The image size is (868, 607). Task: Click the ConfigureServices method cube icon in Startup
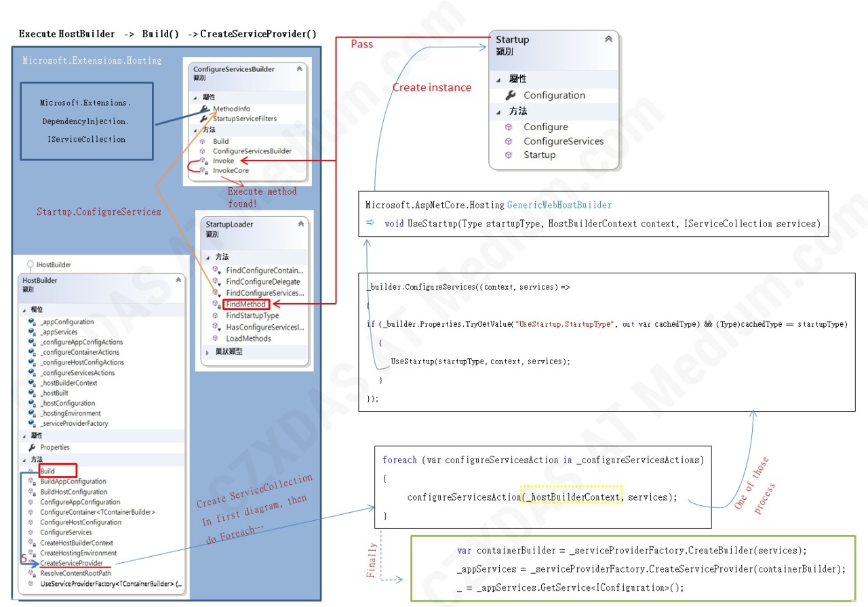click(x=509, y=141)
